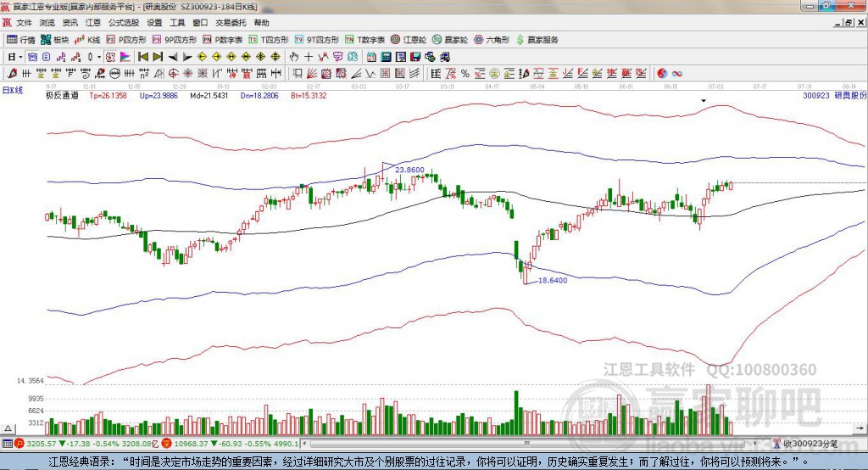Click the 沪 Shanghai index status icon
The width and height of the screenshot is (868, 470).
click(x=19, y=444)
